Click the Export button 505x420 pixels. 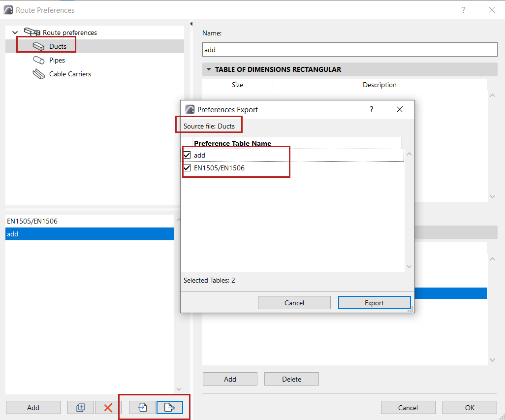[x=374, y=303]
